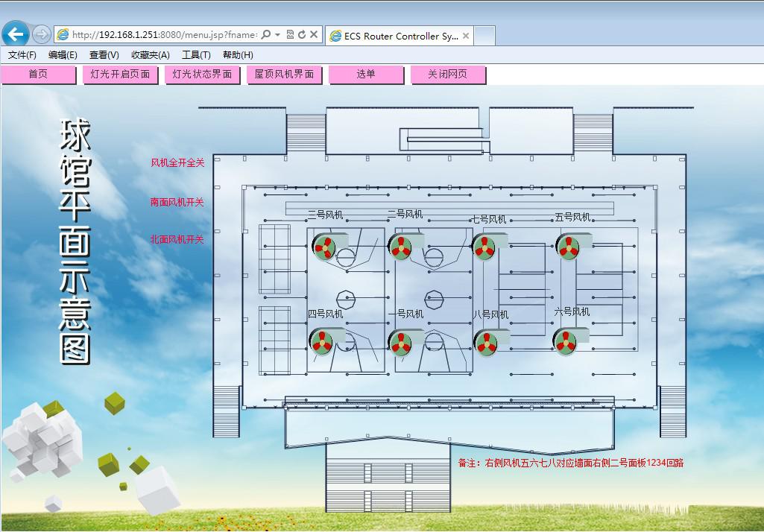
Task: Click the URL address field
Action: [164, 35]
